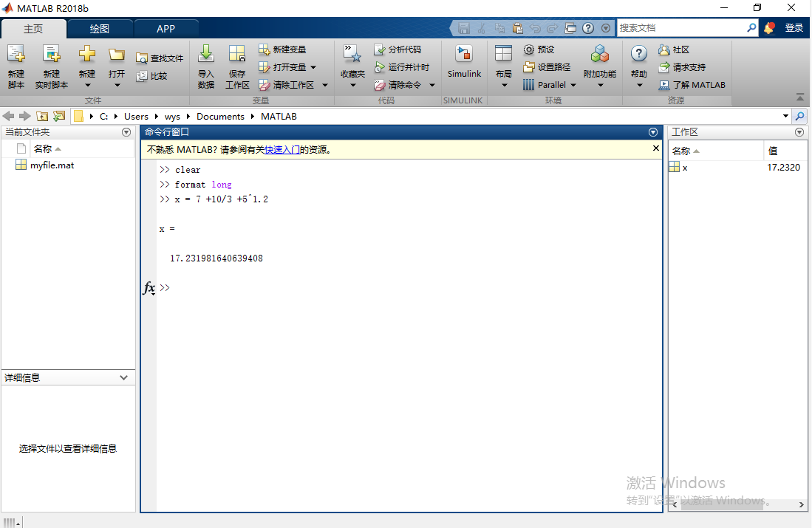Switch to the APP tab
The image size is (812, 528).
click(x=166, y=29)
